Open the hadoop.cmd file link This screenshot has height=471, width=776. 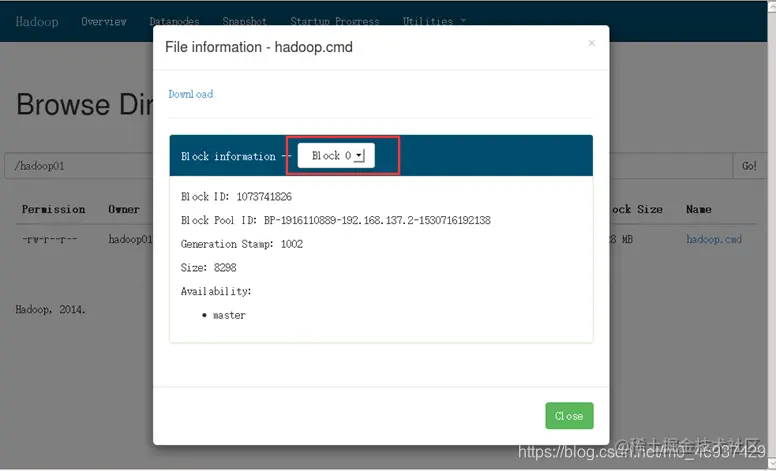click(x=714, y=239)
